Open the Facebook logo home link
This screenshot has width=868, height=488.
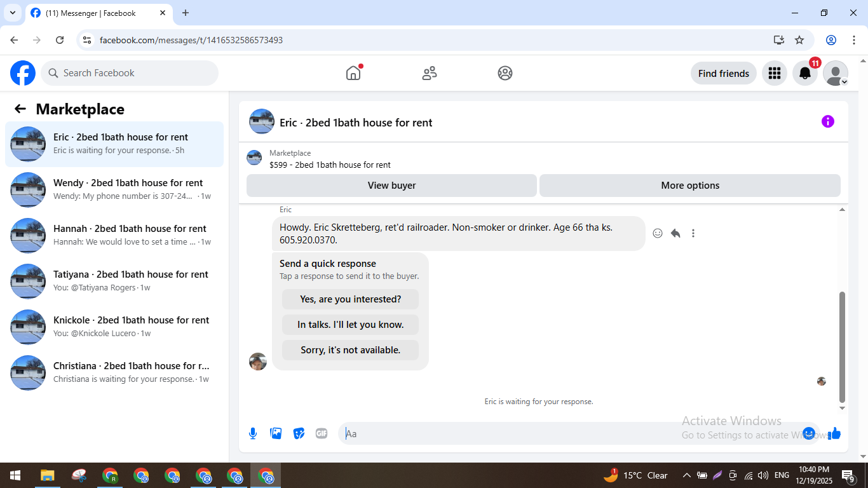(23, 73)
